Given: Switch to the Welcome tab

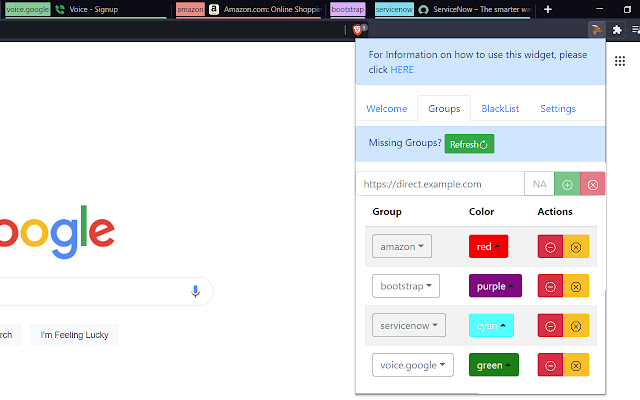Looking at the screenshot, I should click(x=386, y=109).
